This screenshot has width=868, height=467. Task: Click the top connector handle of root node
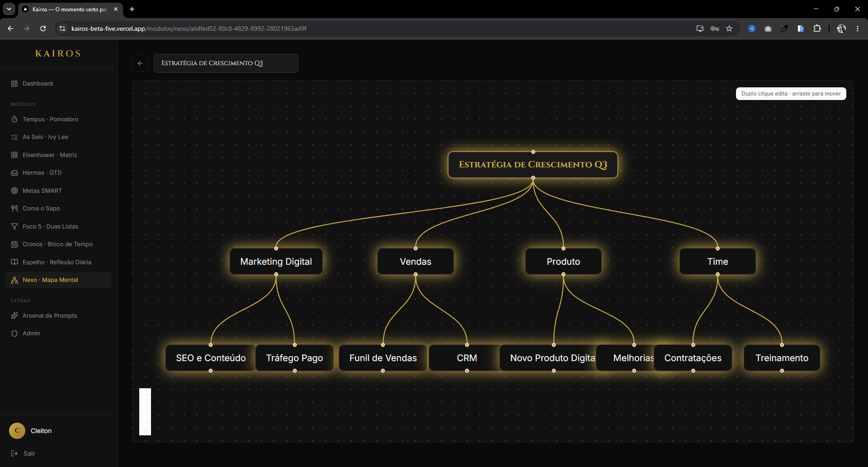point(533,152)
